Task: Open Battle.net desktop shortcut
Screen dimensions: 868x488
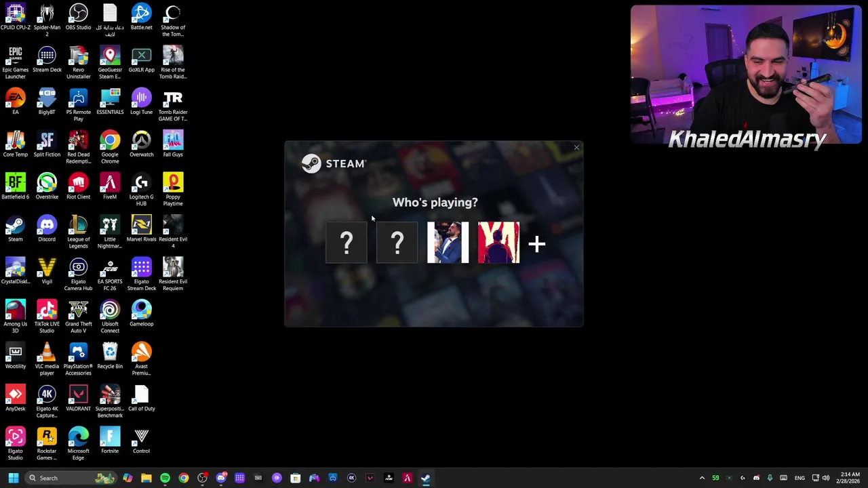Action: point(141,17)
